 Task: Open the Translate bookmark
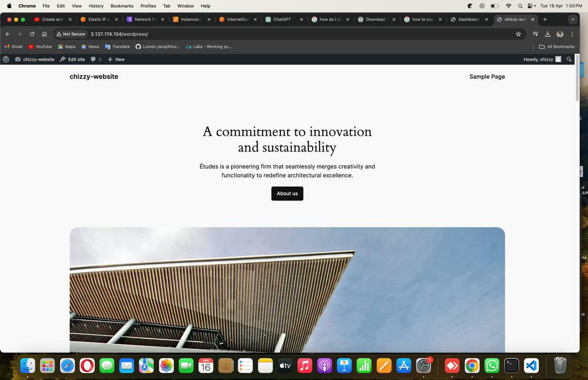point(117,47)
